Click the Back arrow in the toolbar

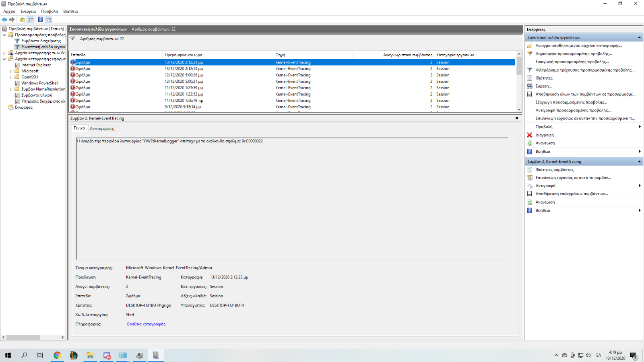click(x=4, y=20)
